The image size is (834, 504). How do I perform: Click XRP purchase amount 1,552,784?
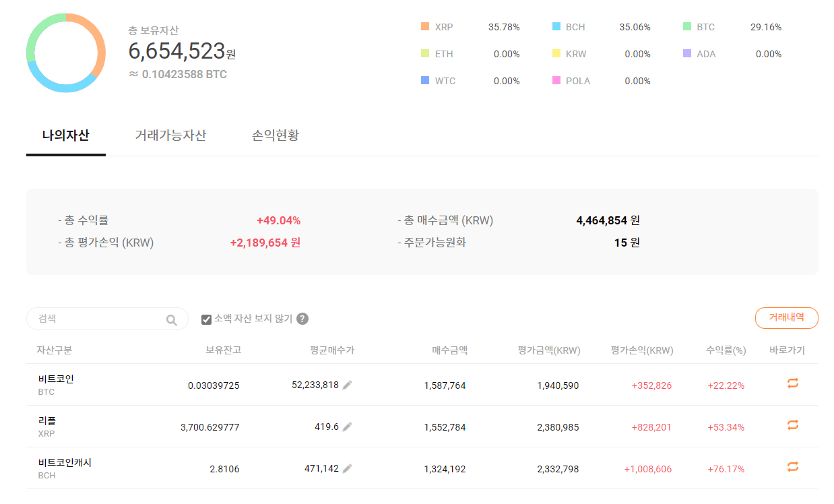point(445,427)
